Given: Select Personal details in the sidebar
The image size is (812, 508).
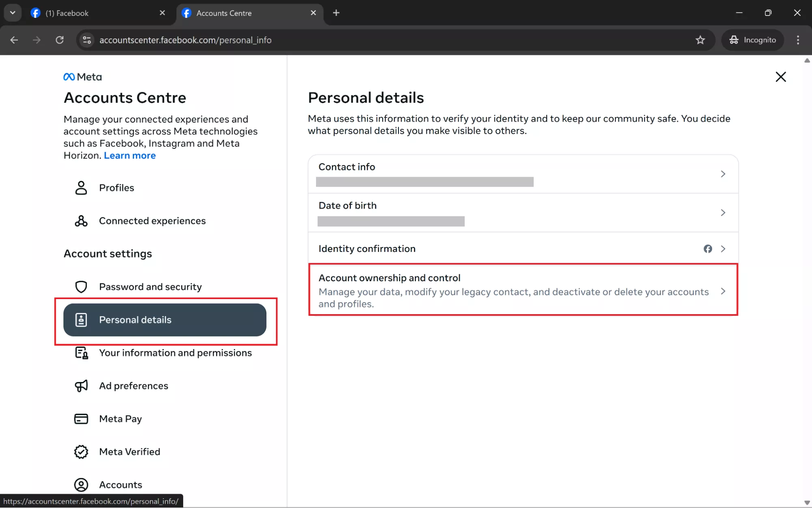Looking at the screenshot, I should click(x=165, y=320).
